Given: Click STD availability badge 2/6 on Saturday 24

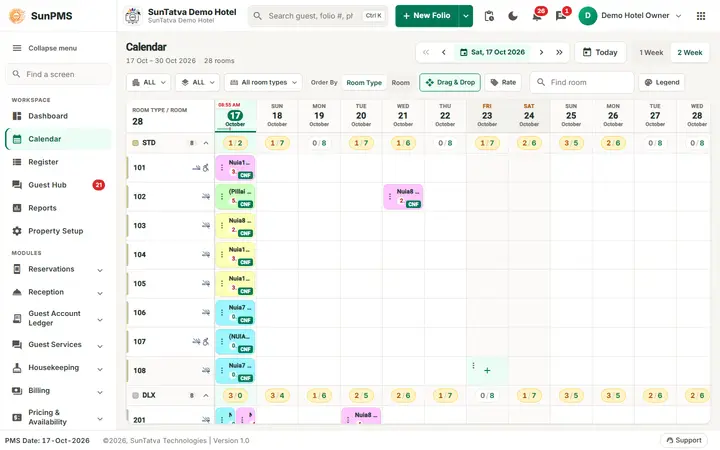Looking at the screenshot, I should click(x=529, y=143).
